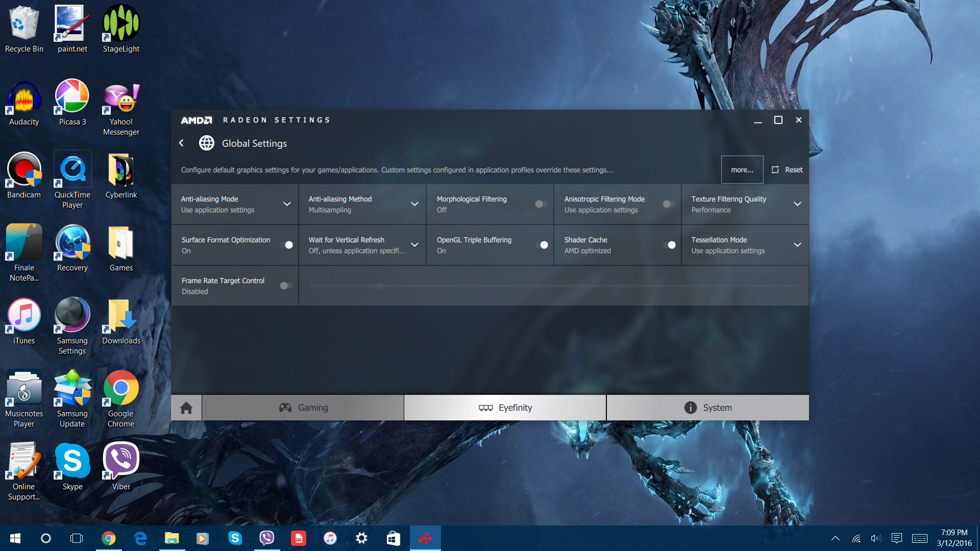Open Samsung Settings desktop icon
The height and width of the screenshot is (551, 980).
tap(72, 327)
